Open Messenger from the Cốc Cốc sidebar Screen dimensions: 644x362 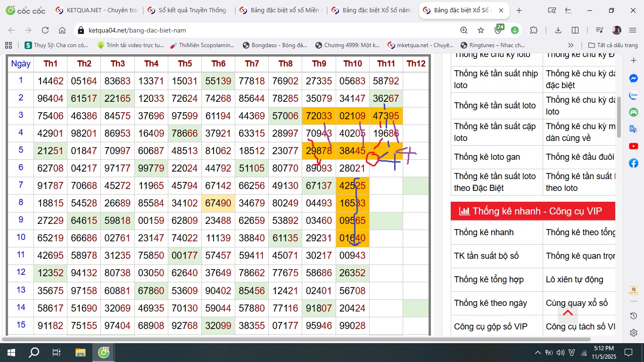634,79
